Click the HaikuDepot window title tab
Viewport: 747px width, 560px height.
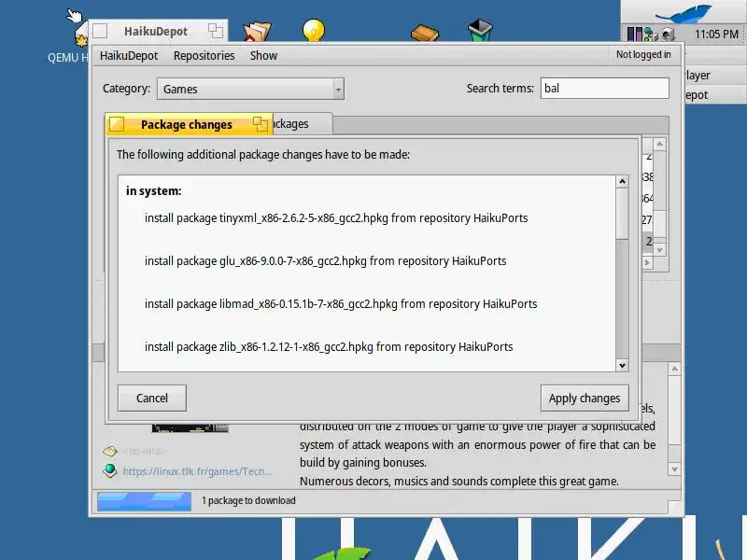156,32
